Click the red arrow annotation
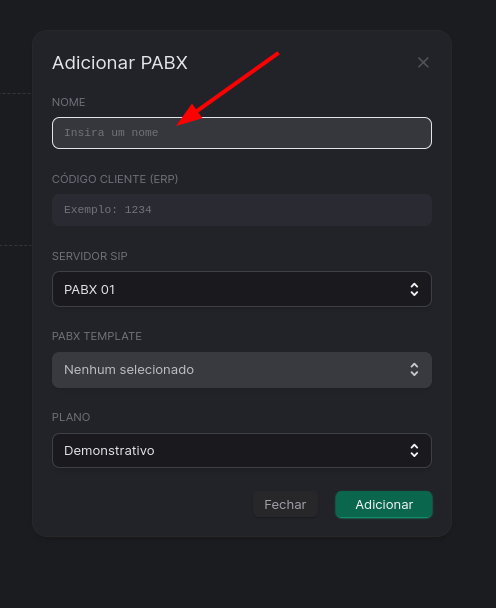Screen dimensions: 496x608 pos(227,89)
